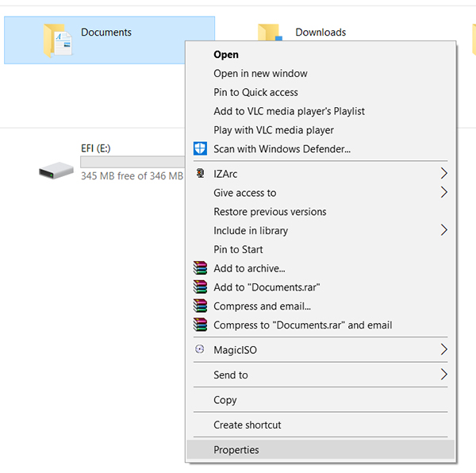
Task: Select Create shortcut option
Action: click(x=247, y=425)
